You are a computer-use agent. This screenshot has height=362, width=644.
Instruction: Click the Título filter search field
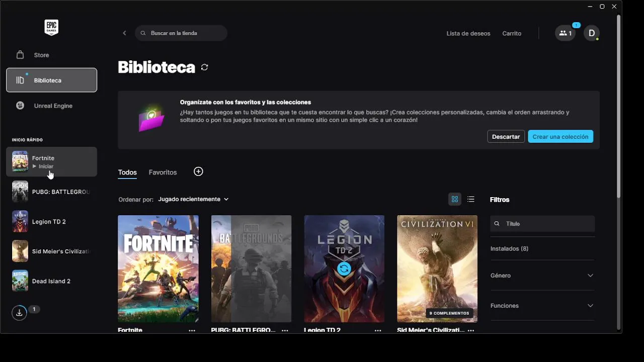[x=542, y=224]
